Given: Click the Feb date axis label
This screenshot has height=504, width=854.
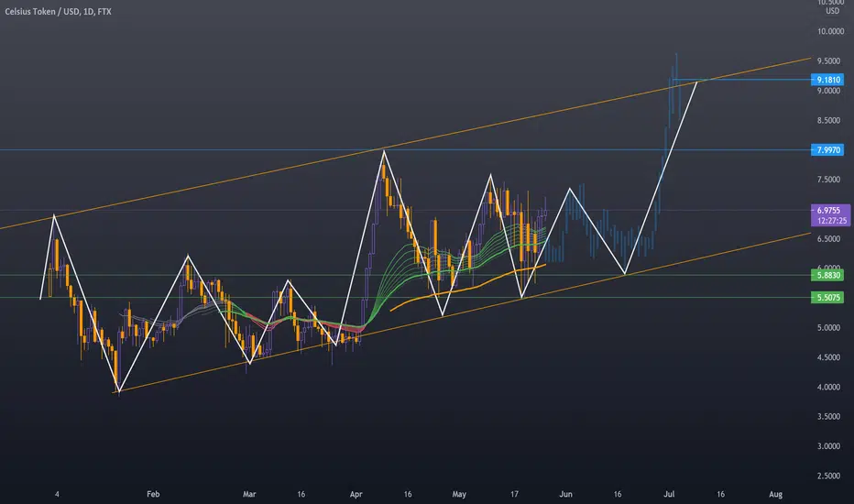Looking at the screenshot, I should click(153, 494).
